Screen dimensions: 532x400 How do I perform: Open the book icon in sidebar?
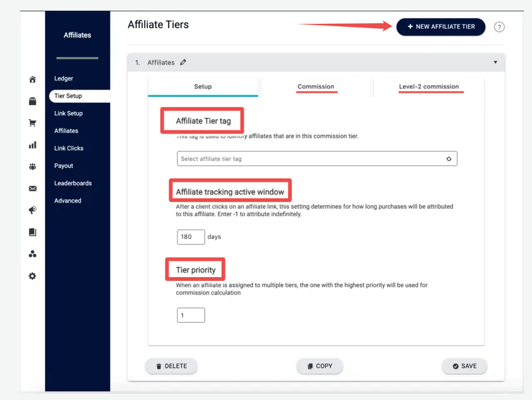33,232
